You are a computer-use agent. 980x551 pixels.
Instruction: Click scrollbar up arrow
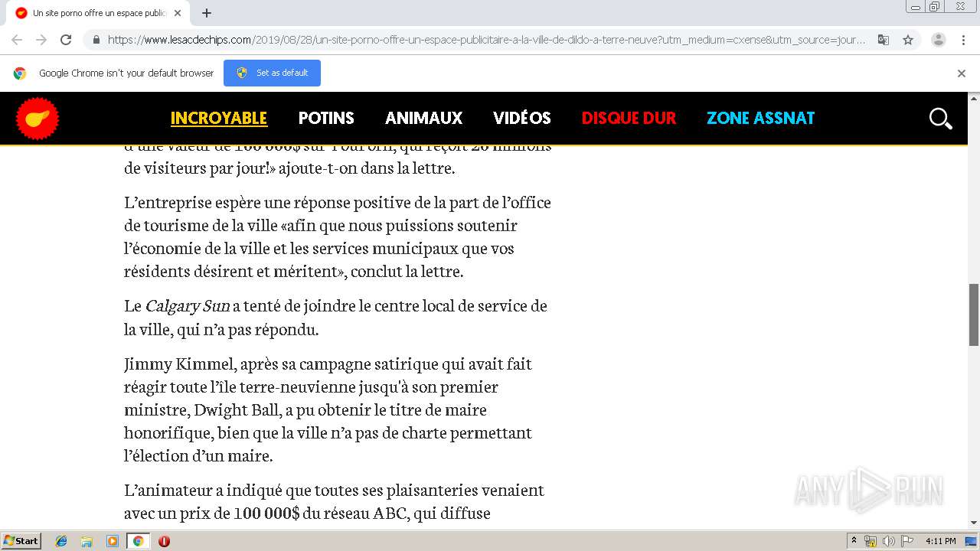tap(974, 98)
